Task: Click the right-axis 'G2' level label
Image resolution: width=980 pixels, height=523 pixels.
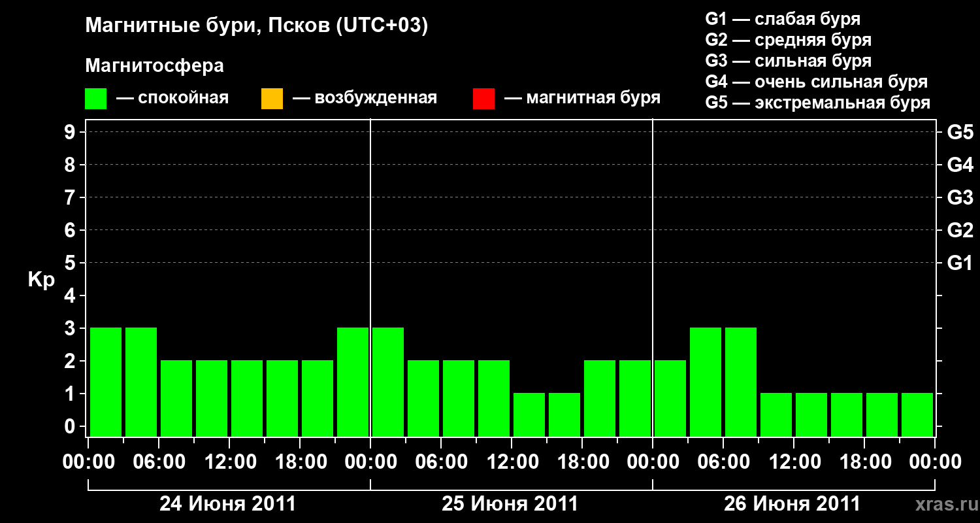Action: [x=960, y=231]
